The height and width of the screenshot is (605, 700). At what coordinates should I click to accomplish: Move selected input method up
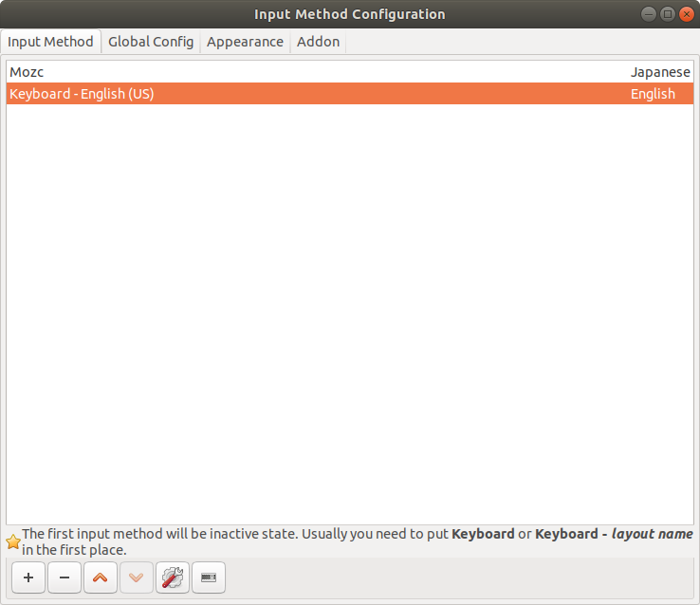(101, 577)
